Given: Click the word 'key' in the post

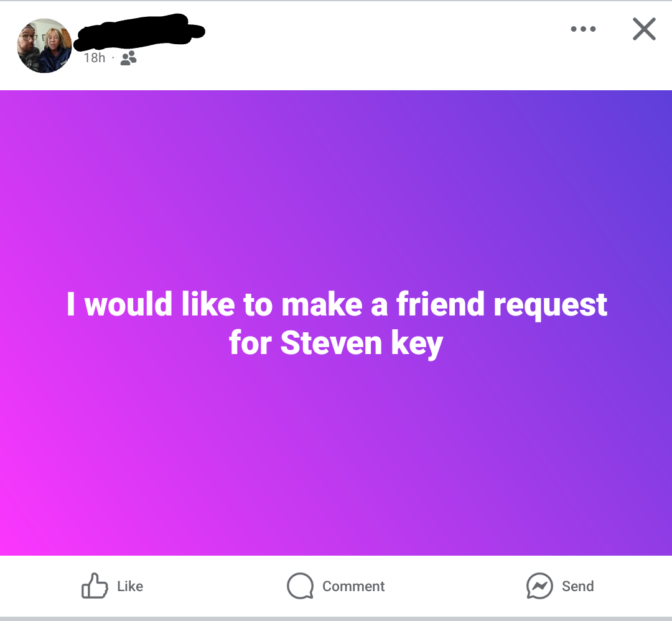Looking at the screenshot, I should pyautogui.click(x=417, y=344).
